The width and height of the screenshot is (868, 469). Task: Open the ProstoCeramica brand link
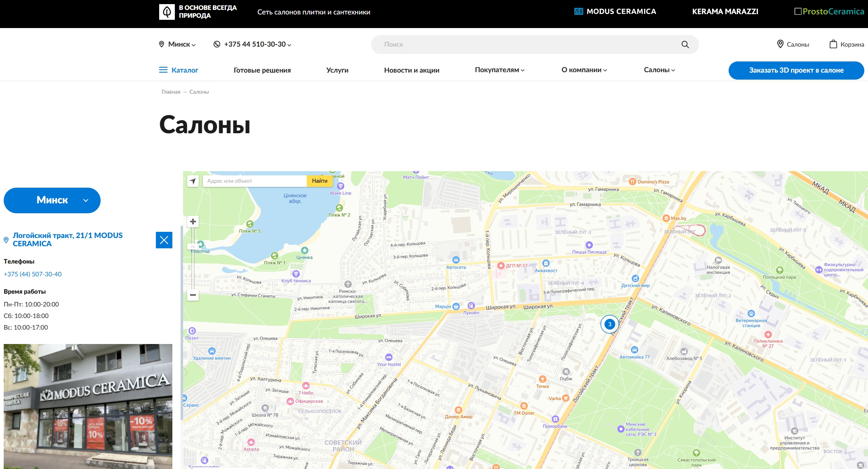click(x=829, y=12)
